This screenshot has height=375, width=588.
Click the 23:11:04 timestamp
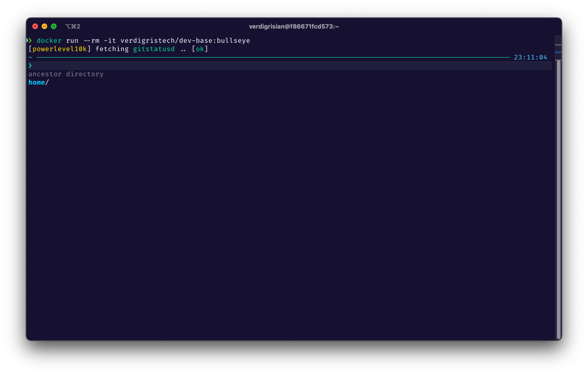coord(530,57)
